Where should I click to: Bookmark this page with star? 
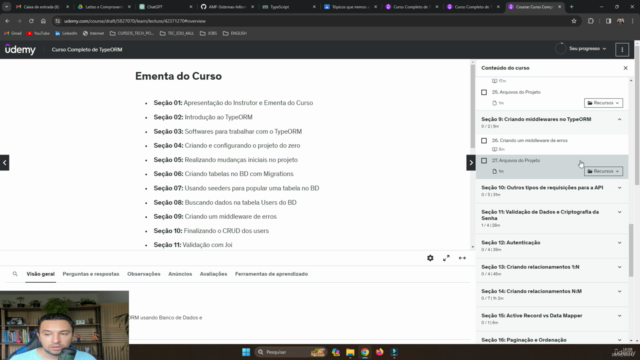(x=574, y=21)
